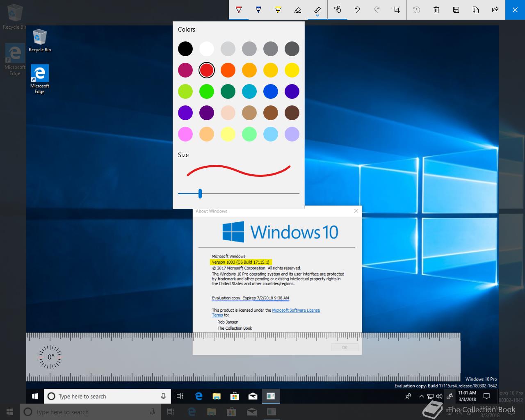Click search box on dimmed outer taskbar
The image size is (525, 420).
(90, 412)
